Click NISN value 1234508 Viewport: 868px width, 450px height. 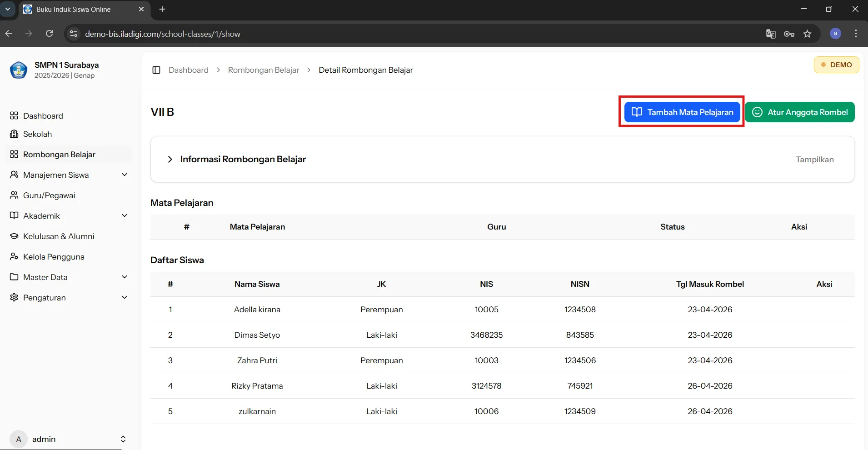pyautogui.click(x=580, y=310)
